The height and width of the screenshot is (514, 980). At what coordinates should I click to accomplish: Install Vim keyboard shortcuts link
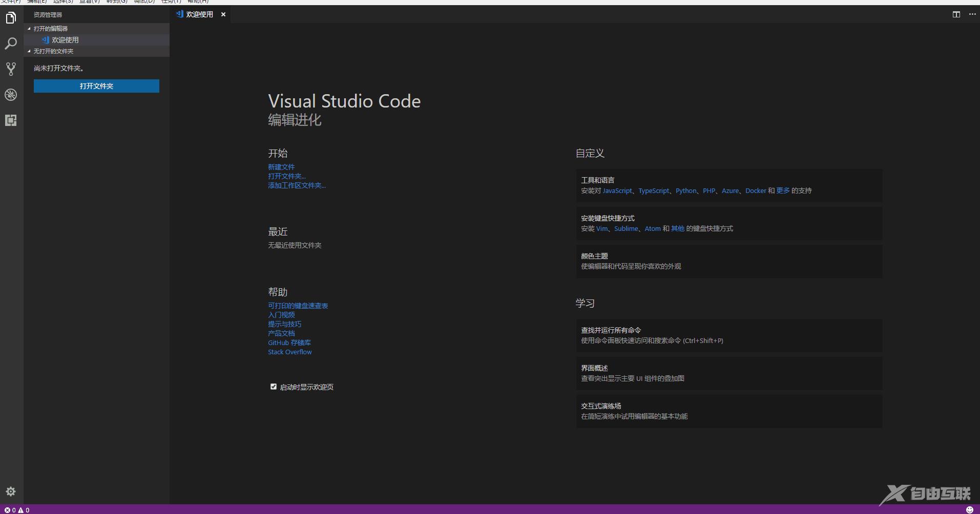coord(602,228)
